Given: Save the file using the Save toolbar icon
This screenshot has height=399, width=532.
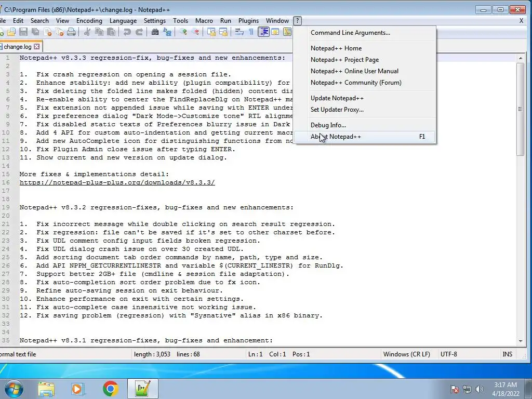Looking at the screenshot, I should [23, 32].
